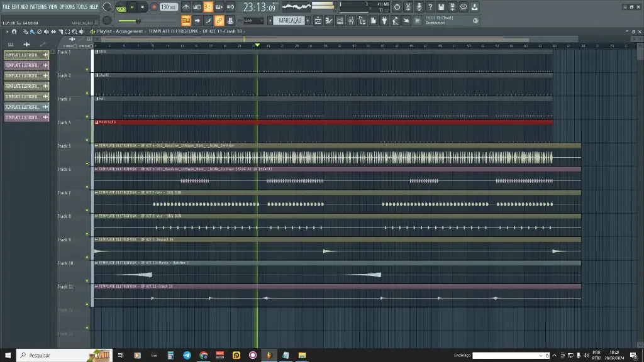Toggle the playlist snap magnet icon
The image size is (644, 362).
tap(14, 31)
